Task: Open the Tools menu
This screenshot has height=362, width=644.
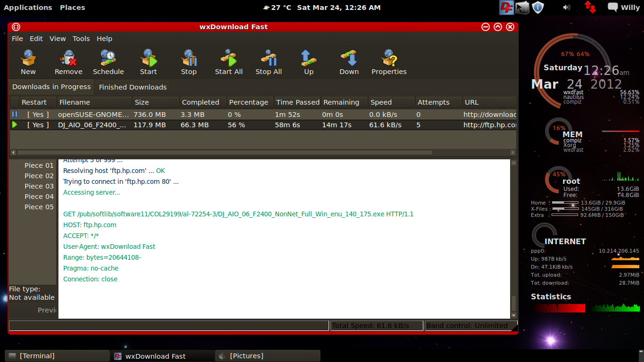Action: coord(81,39)
